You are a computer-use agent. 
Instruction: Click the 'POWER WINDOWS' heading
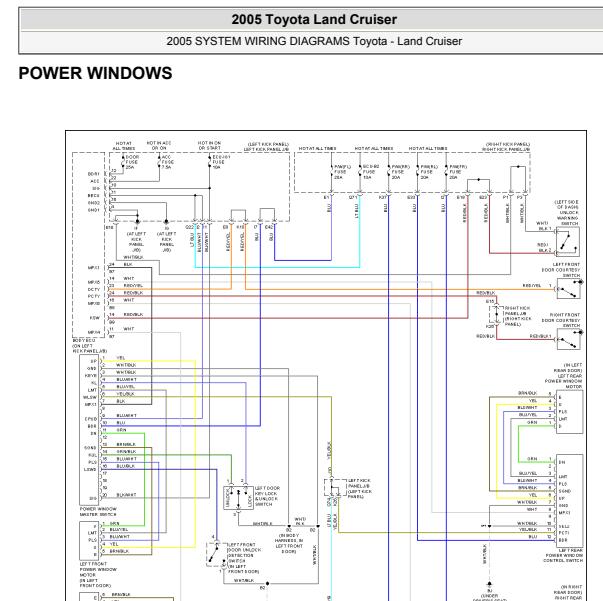[x=95, y=73]
